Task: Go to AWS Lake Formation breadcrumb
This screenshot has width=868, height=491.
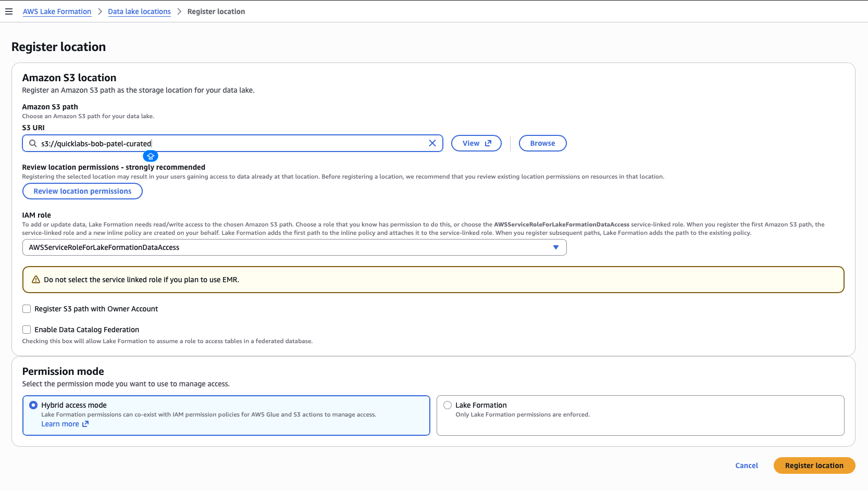Action: (x=57, y=11)
